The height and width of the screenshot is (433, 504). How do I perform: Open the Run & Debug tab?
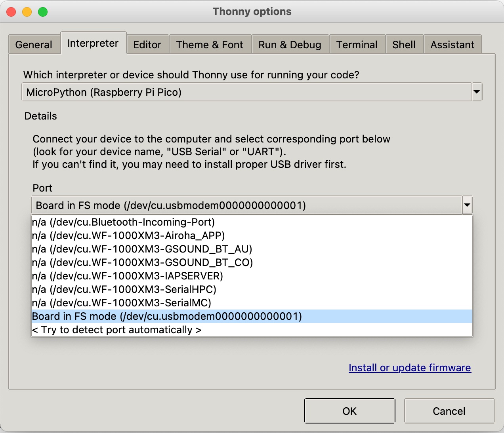(x=290, y=44)
